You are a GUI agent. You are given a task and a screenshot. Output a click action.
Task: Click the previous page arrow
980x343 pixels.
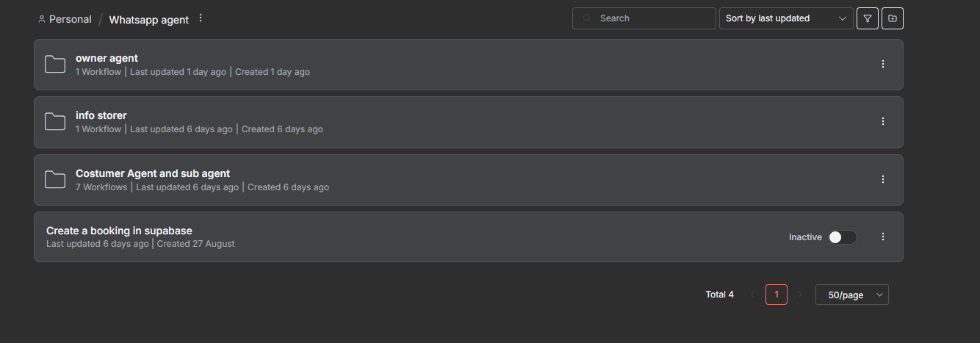(752, 295)
